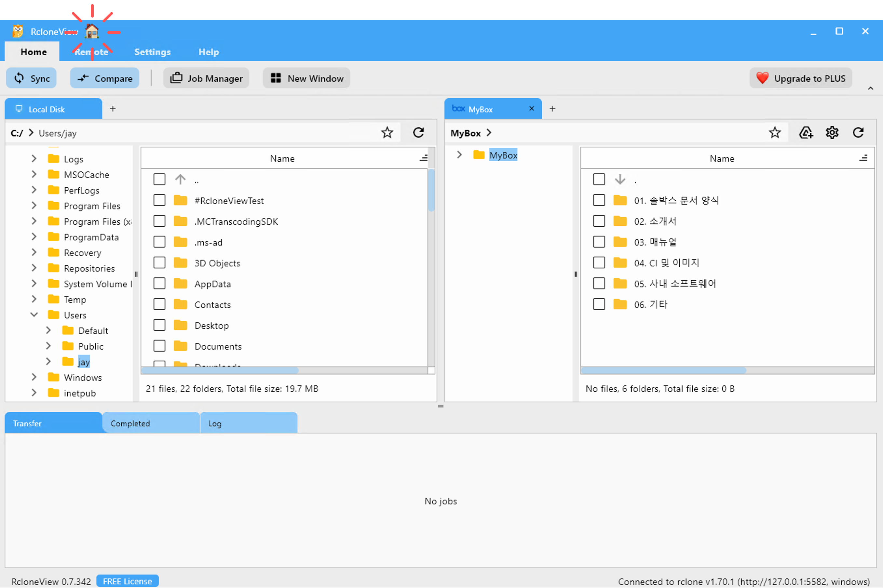Close the MyBox tab
The height and width of the screenshot is (588, 883).
click(x=532, y=109)
